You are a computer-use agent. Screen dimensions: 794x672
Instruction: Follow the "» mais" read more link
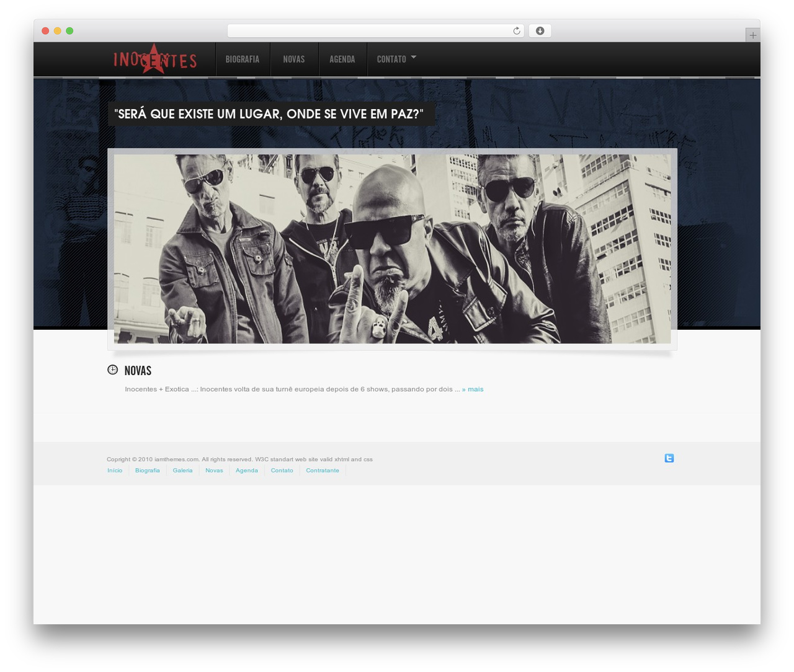[473, 389]
